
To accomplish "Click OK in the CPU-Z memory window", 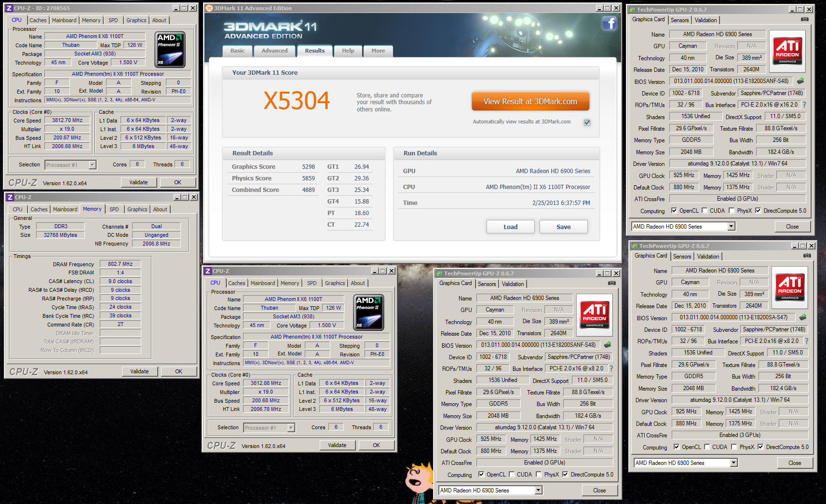I will pos(179,371).
